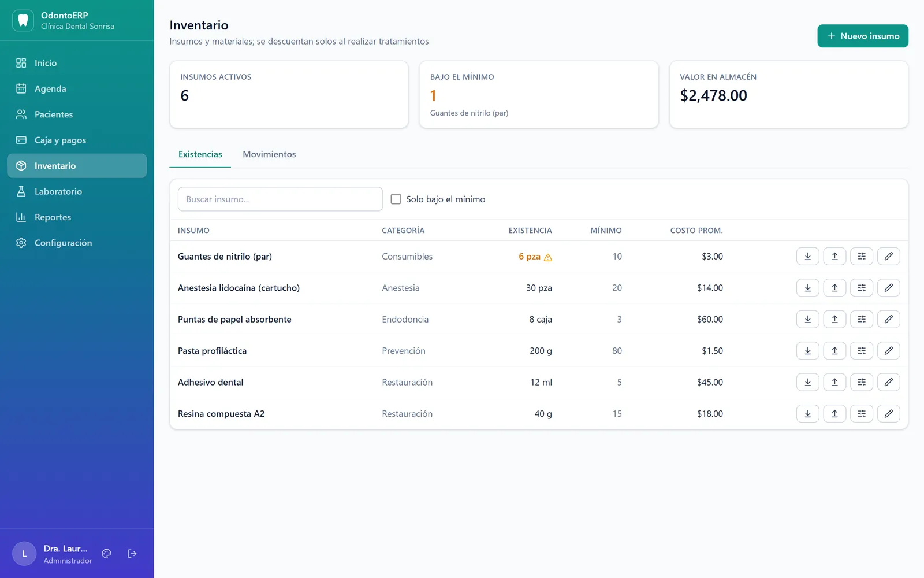The image size is (924, 578).
Task: Select the Existencias tab
Action: [200, 154]
